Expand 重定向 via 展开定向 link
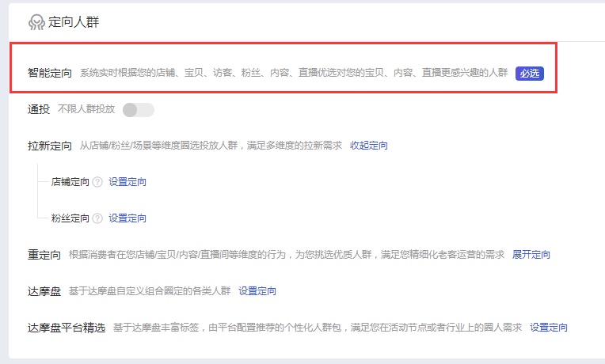Image resolution: width=605 pixels, height=364 pixels. point(531,255)
